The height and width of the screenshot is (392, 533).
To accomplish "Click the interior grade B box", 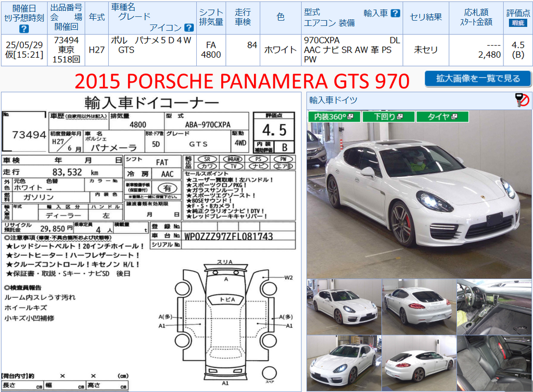I will click(285, 147).
